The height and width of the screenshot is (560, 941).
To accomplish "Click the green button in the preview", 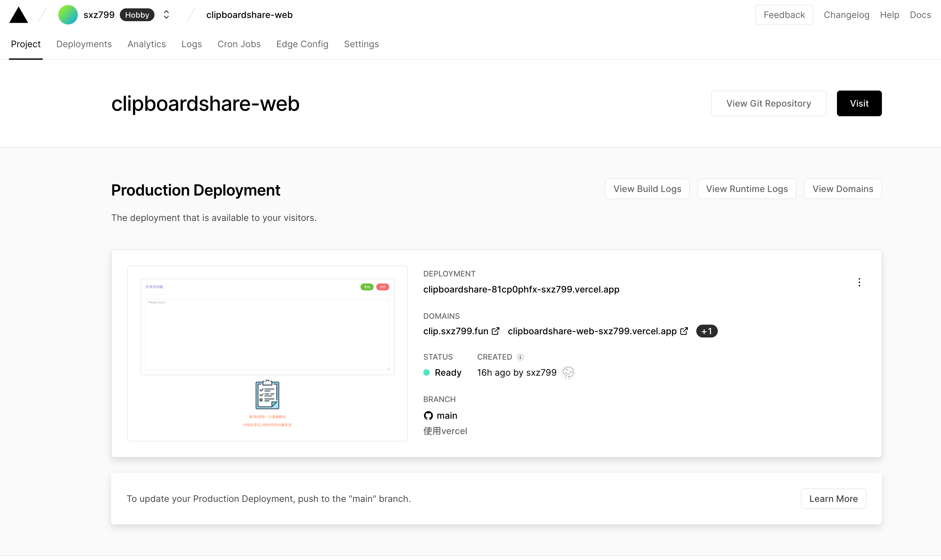I will [x=367, y=287].
